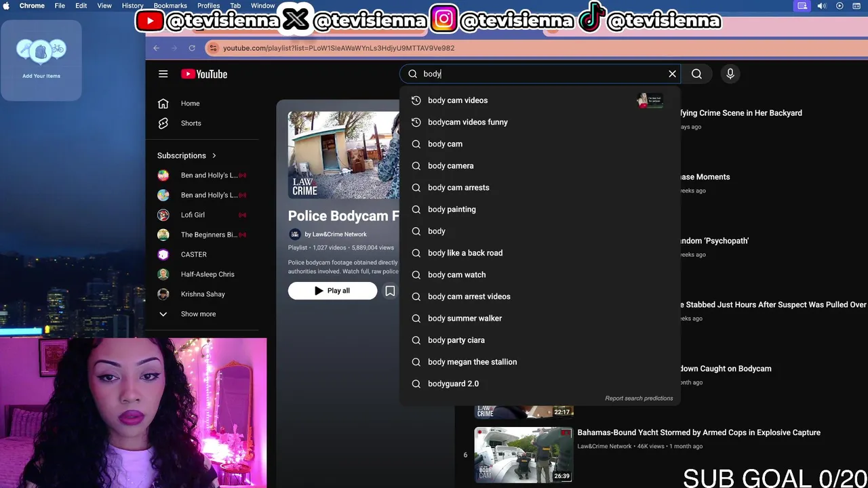Open the Bahamas-Bound Yacht video thumbnail
Viewport: 868px width, 488px height.
(524, 455)
